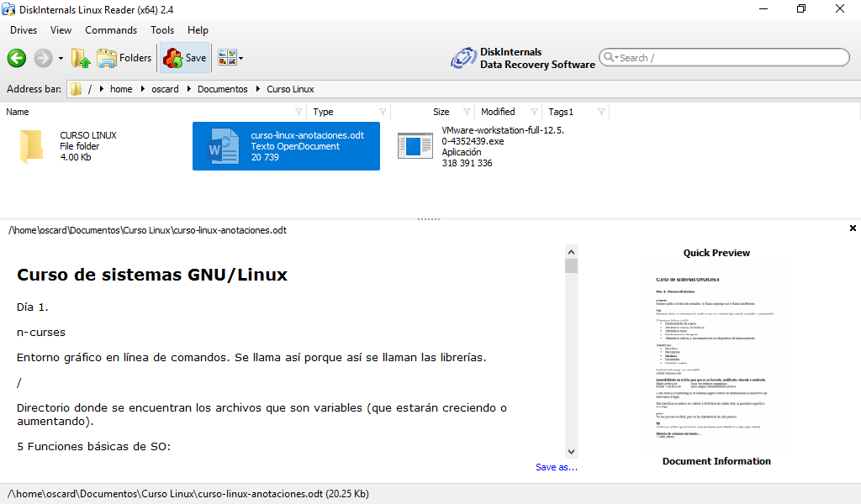Open the View menu
This screenshot has height=504, width=861.
coord(61,30)
